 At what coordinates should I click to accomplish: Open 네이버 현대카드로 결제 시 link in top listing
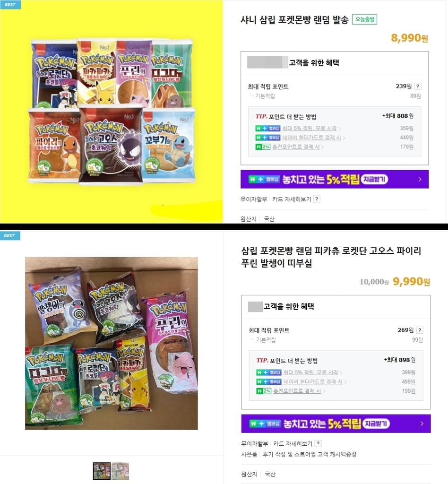(x=311, y=138)
